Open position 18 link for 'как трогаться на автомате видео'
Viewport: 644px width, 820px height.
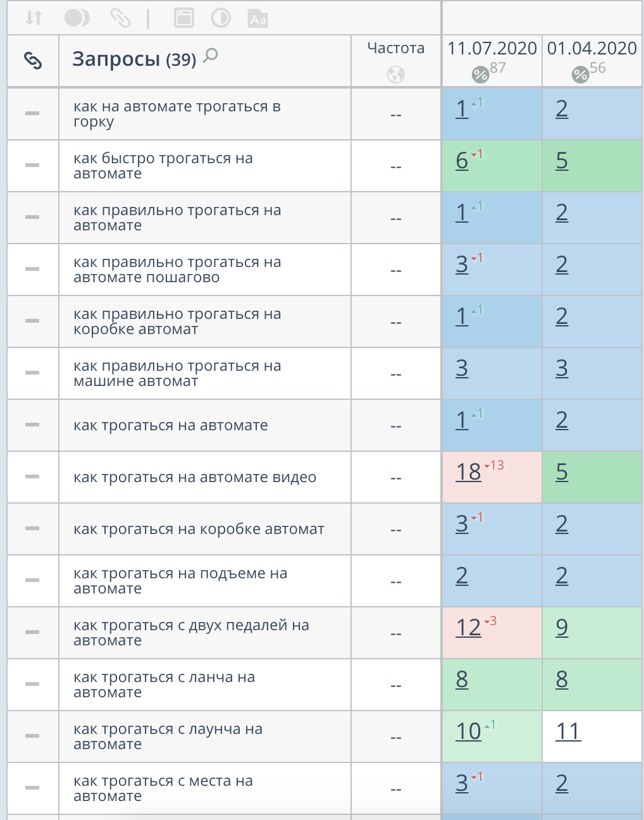[469, 472]
